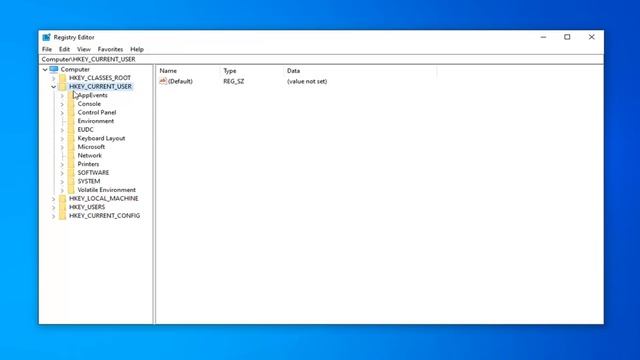Expand the SOFTWARE key arrow

[x=62, y=173]
